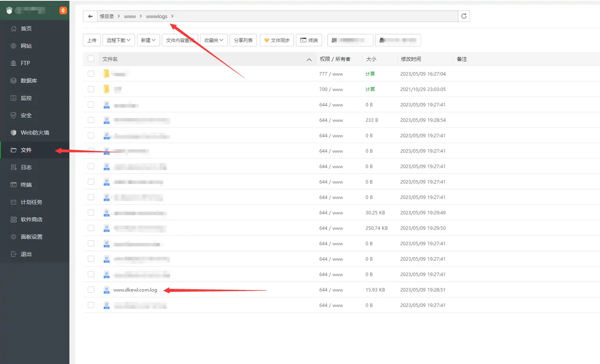Viewport: 600px width, 364px height.
Task: Sort by 修改时间 column header
Action: pos(411,59)
